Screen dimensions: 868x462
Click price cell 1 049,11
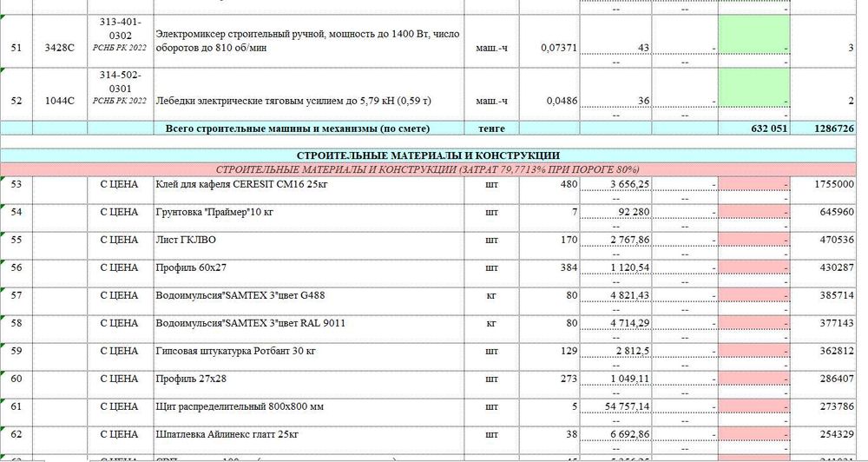click(x=615, y=379)
